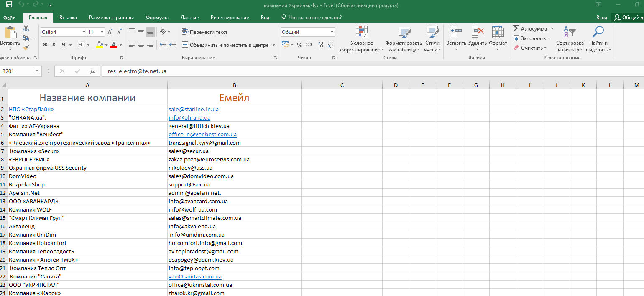
Task: Open the Файл tab
Action: [10, 18]
